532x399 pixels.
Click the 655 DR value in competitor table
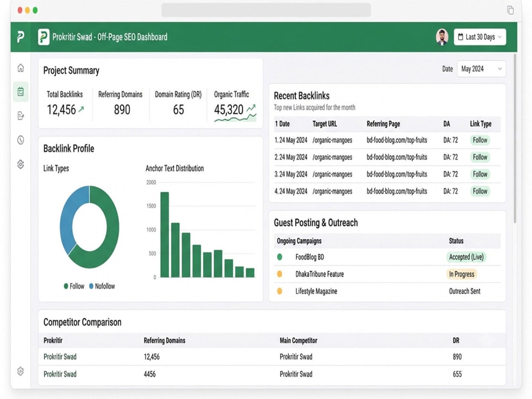click(457, 374)
